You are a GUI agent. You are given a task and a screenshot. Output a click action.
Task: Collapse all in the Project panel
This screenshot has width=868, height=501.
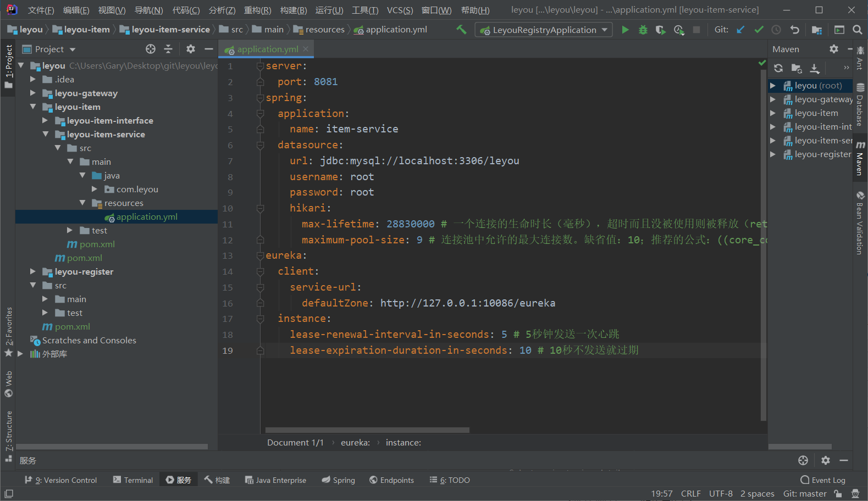coord(168,49)
